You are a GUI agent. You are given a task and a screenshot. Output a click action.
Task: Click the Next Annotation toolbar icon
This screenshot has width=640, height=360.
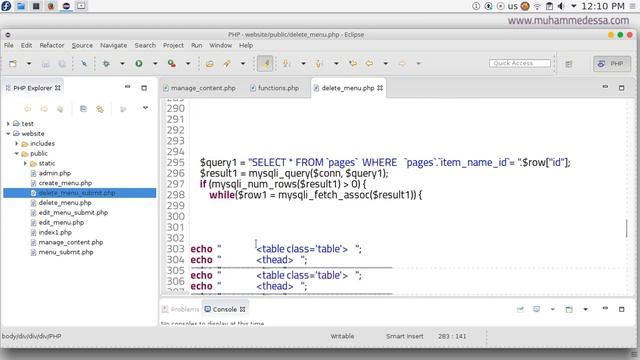pyautogui.click(x=287, y=64)
